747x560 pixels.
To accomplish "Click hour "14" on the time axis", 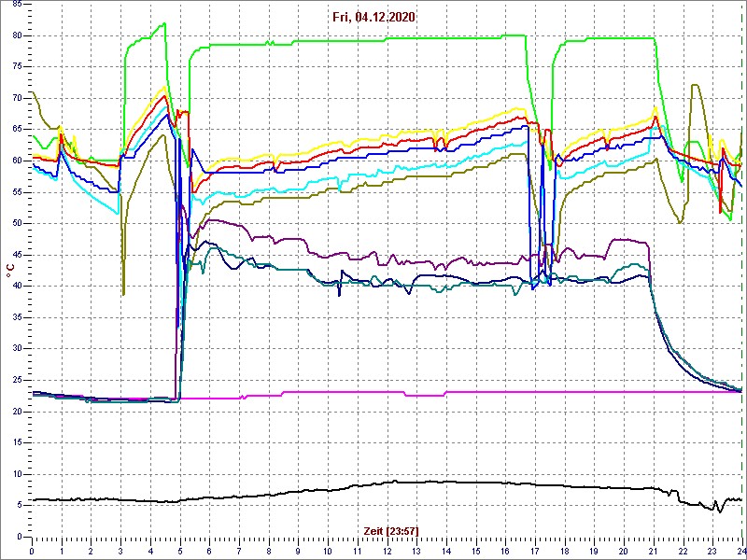I will 446,551.
